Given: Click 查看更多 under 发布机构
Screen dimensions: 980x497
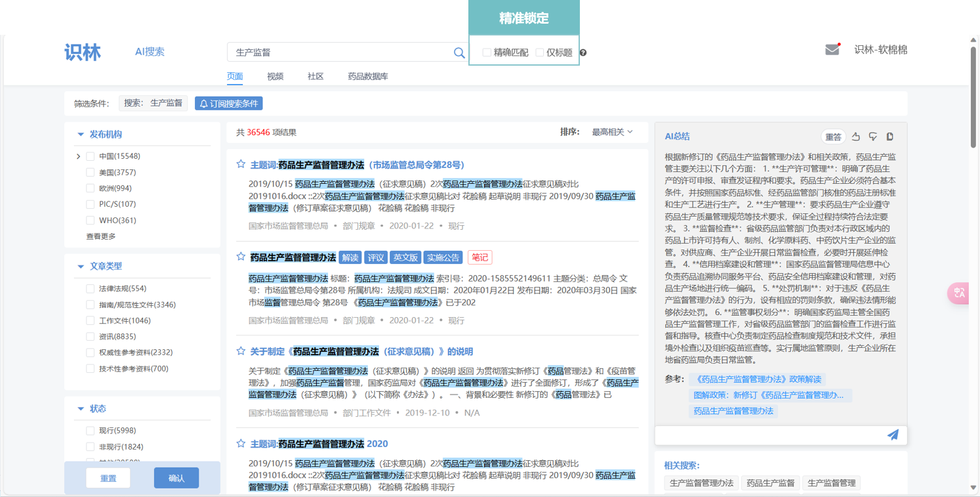Looking at the screenshot, I should click(x=101, y=236).
